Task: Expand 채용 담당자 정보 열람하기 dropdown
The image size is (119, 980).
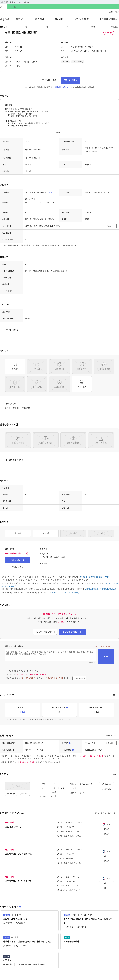Action: coord(72,632)
